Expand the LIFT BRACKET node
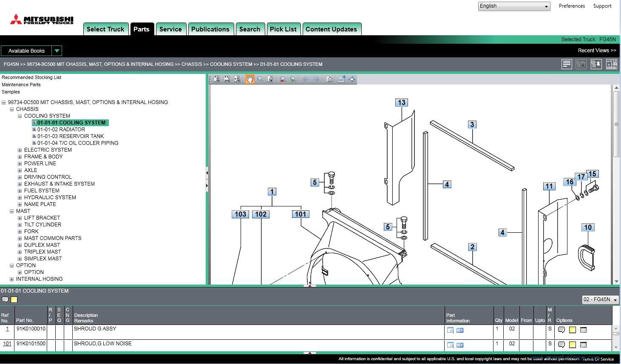This screenshot has width=621, height=364. (20, 218)
